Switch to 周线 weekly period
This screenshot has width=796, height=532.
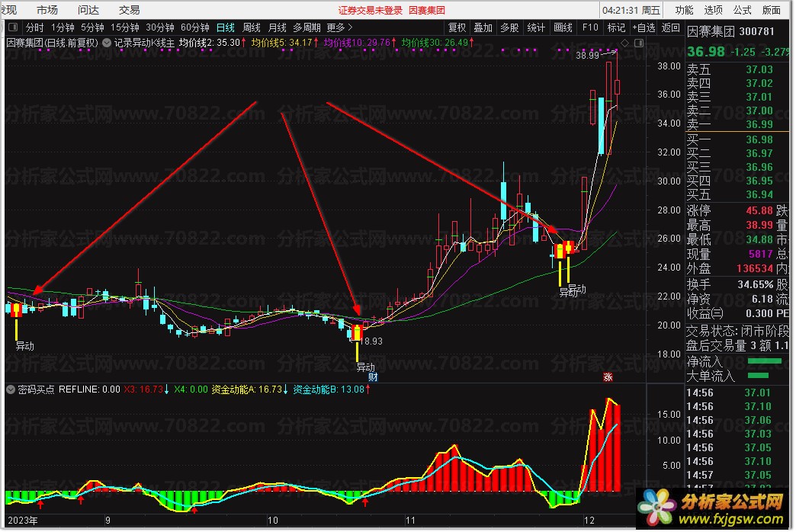point(252,27)
